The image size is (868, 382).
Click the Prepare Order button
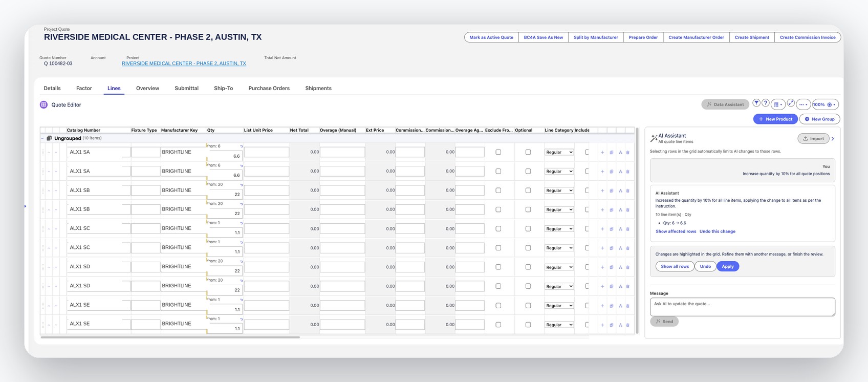coord(643,37)
